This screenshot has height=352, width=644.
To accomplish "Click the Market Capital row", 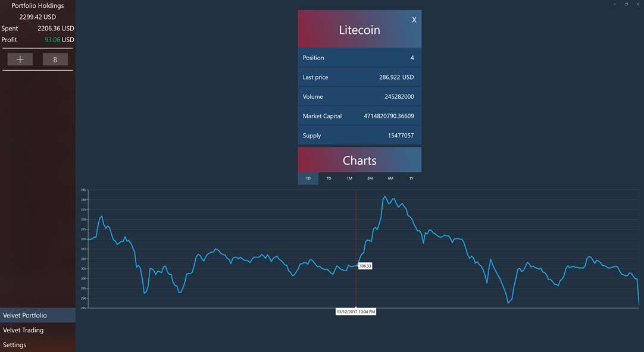I will (x=359, y=116).
